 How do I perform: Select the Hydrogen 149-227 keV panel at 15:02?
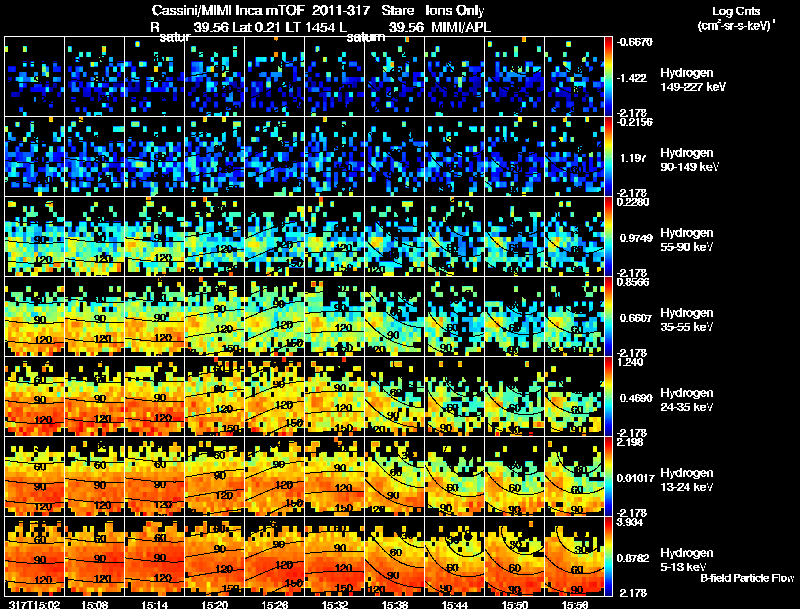(35, 77)
